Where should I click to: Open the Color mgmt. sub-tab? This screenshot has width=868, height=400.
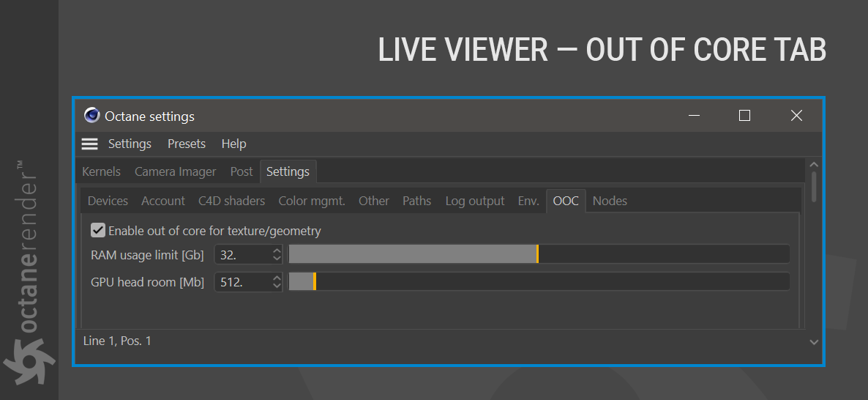(312, 201)
